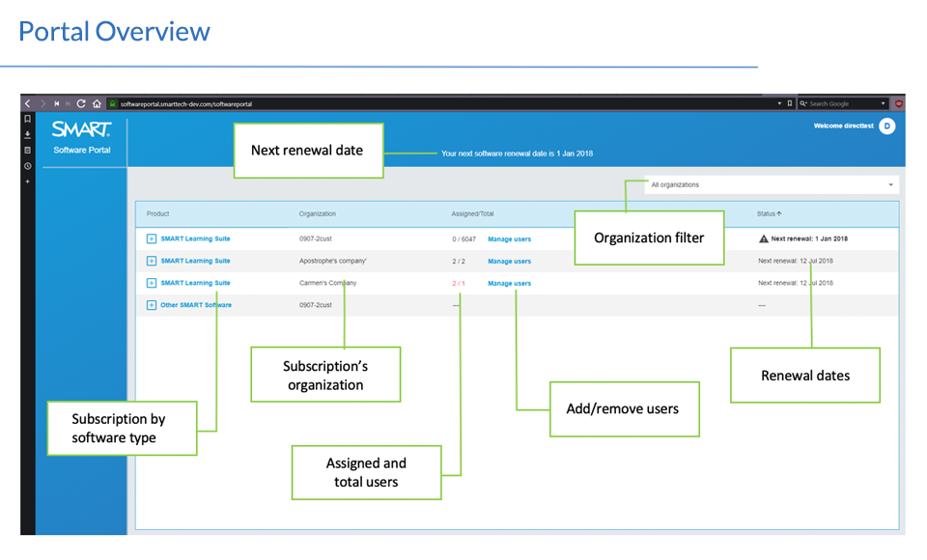Screen dimensions: 927x560
Task: Click the green padlock site info icon
Action: [112, 103]
